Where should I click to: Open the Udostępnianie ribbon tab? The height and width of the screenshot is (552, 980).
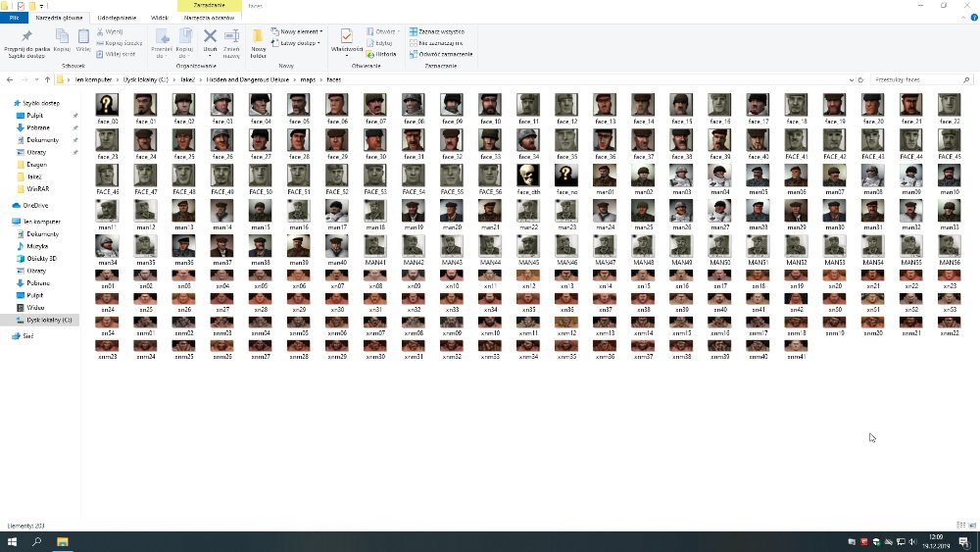[x=116, y=18]
